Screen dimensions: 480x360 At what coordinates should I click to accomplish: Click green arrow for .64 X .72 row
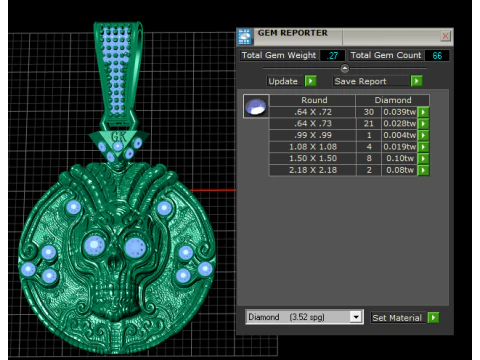coord(423,112)
